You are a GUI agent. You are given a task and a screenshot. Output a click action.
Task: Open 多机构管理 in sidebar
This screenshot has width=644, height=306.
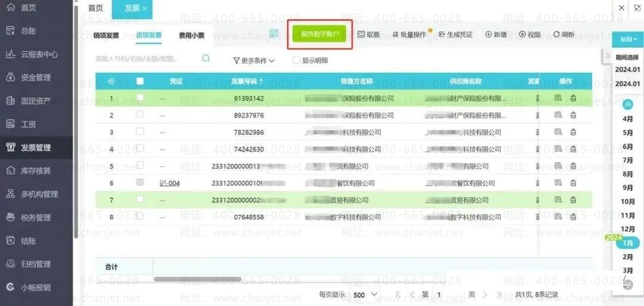(x=39, y=194)
